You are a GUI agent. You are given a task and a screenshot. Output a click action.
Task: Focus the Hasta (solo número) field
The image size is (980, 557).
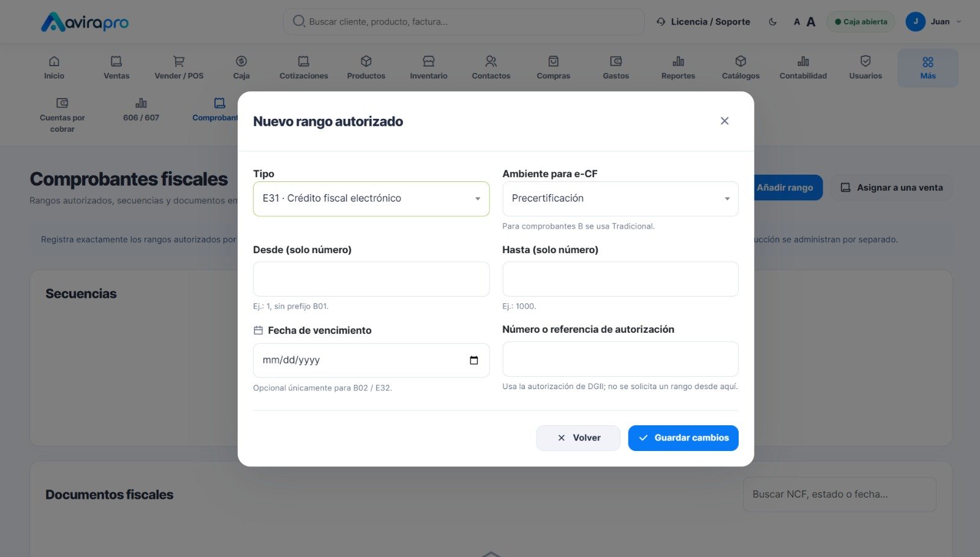point(620,279)
